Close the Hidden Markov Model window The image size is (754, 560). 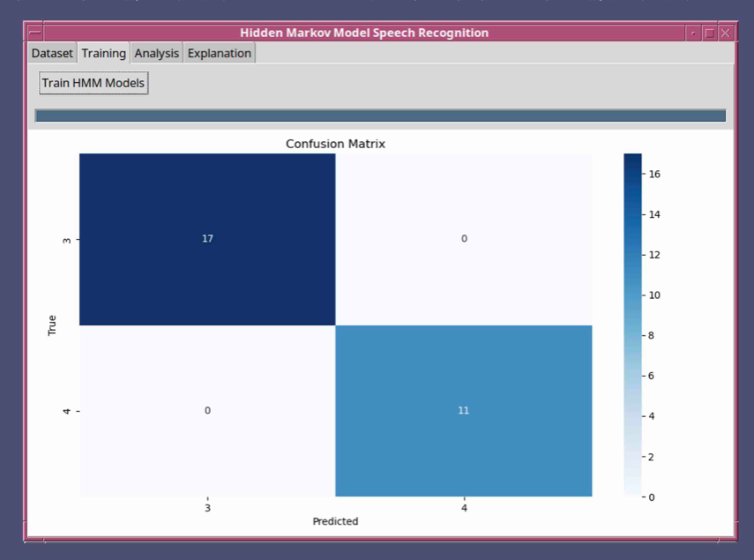click(725, 33)
